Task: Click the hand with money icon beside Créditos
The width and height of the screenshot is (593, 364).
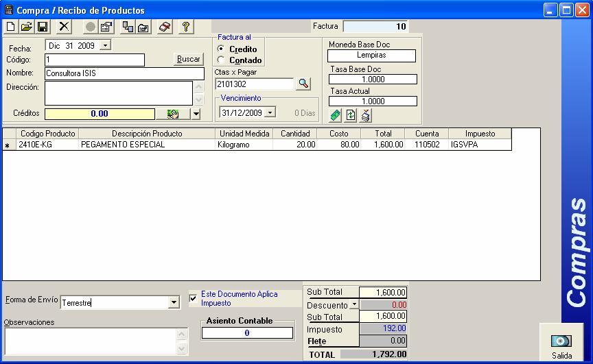Action: [173, 114]
